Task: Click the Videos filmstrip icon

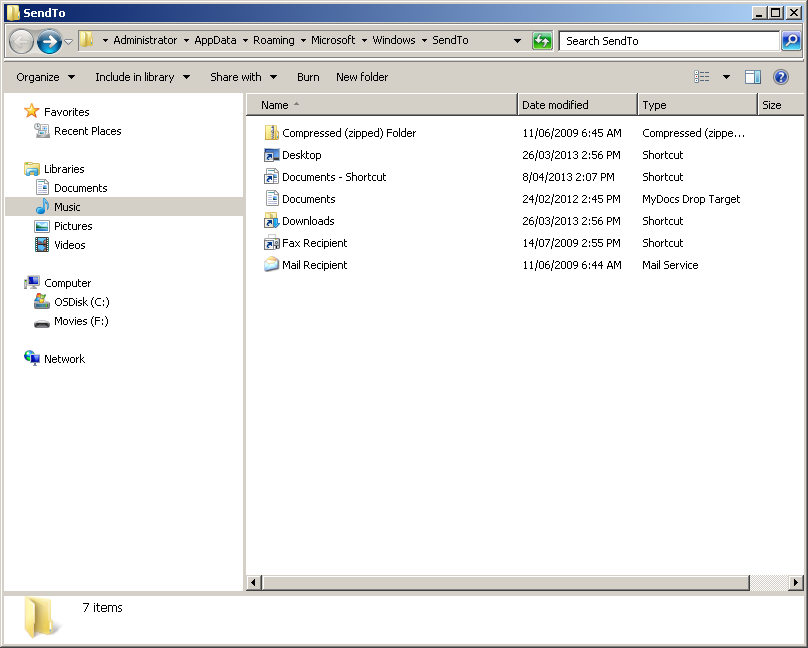Action: point(42,245)
